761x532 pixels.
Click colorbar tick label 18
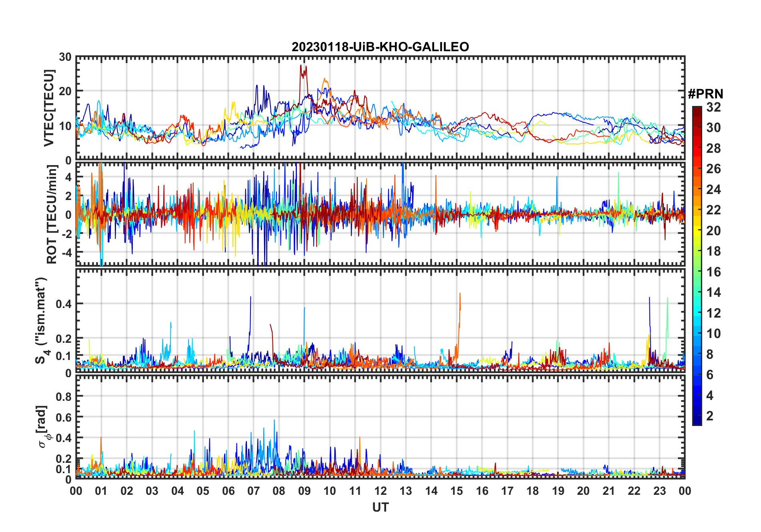click(713, 251)
